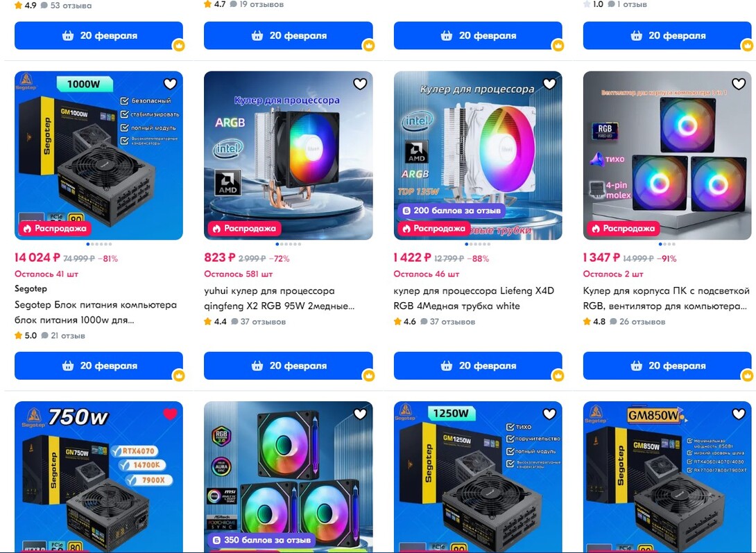Add yuhui cooler to cart, 20 февраля
The height and width of the screenshot is (553, 756).
tap(289, 366)
